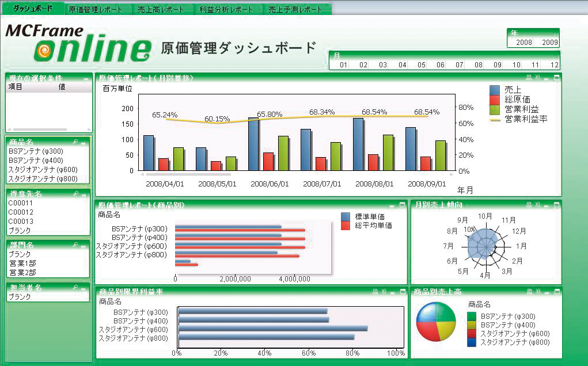588x366 pixels.
Task: Minimize the 商品別限界利益率 panel
Action: (392, 293)
